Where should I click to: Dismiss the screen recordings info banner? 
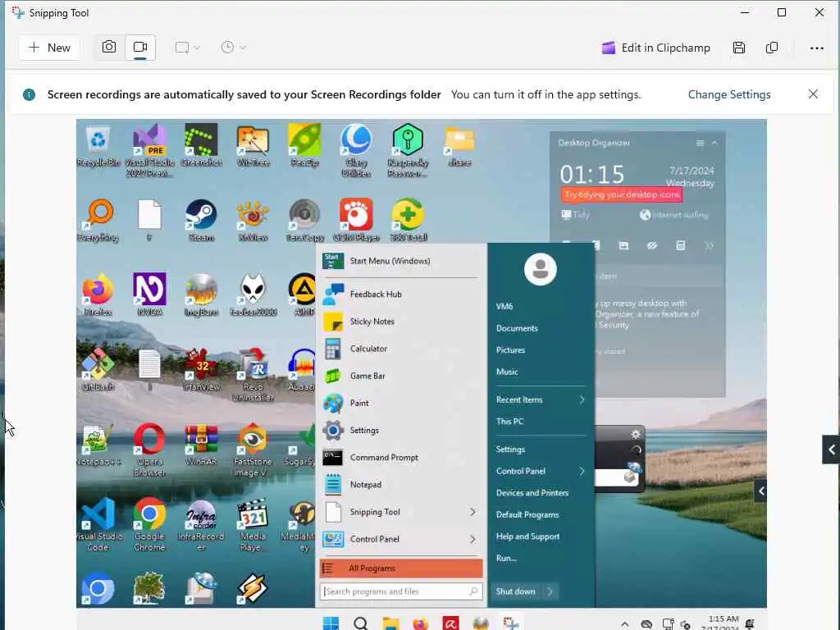coord(813,94)
